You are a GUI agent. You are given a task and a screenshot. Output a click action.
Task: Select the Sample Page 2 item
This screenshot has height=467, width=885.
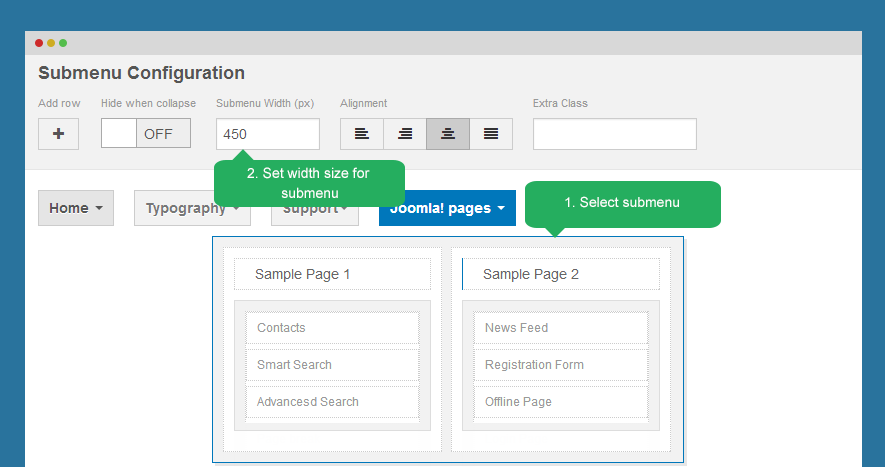coord(560,274)
